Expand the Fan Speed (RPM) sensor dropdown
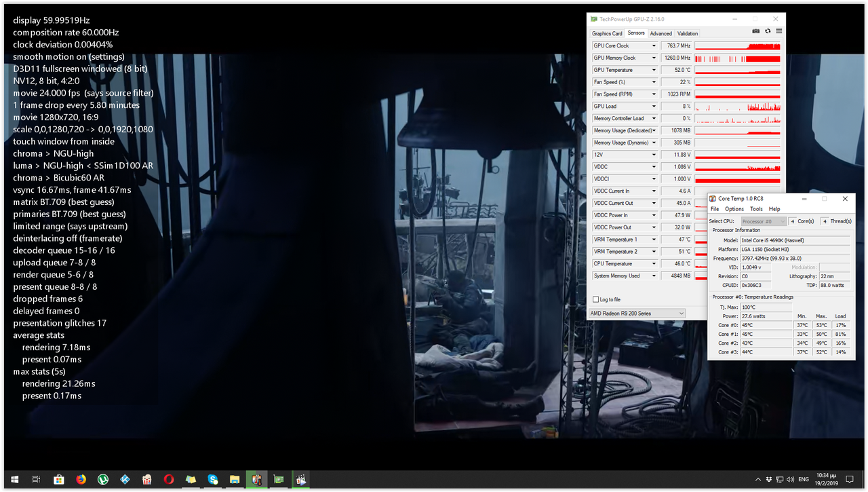The image size is (868, 492). tap(654, 94)
